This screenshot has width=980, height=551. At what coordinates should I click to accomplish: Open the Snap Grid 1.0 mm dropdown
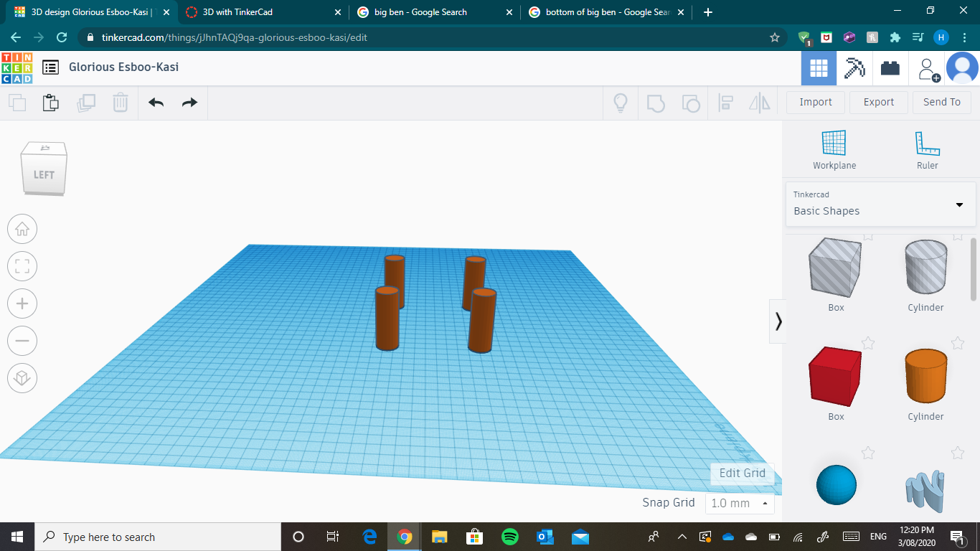click(740, 503)
